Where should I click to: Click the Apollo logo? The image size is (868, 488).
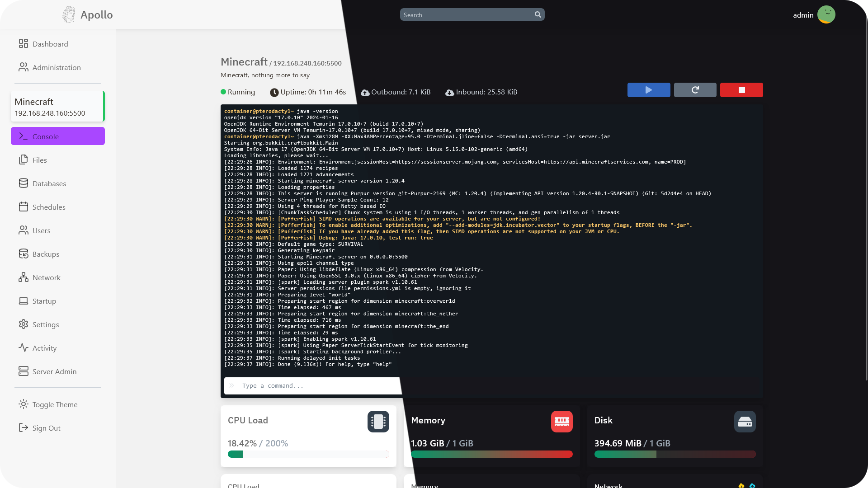[88, 14]
